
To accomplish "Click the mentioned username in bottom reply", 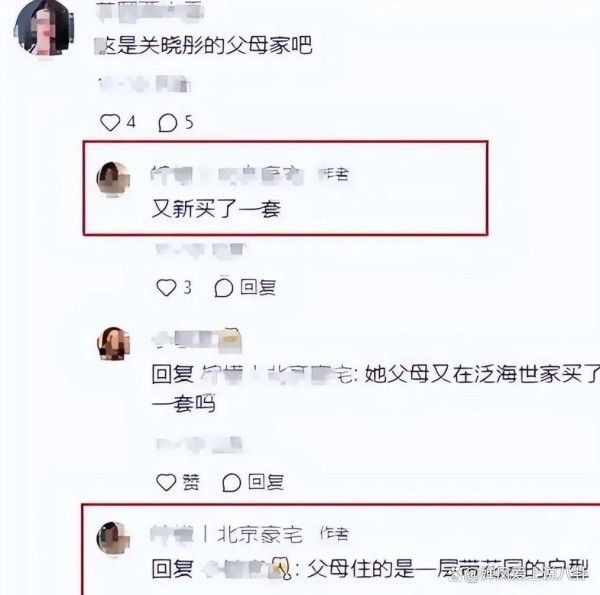I will coord(245,568).
